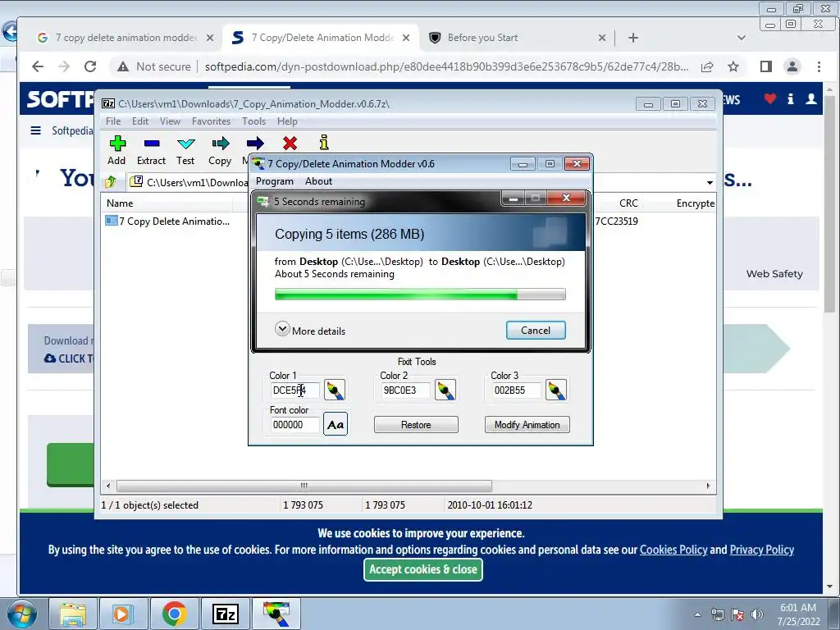Open Chrome profile avatar icon
This screenshot has width=840, height=630.
pos(792,66)
